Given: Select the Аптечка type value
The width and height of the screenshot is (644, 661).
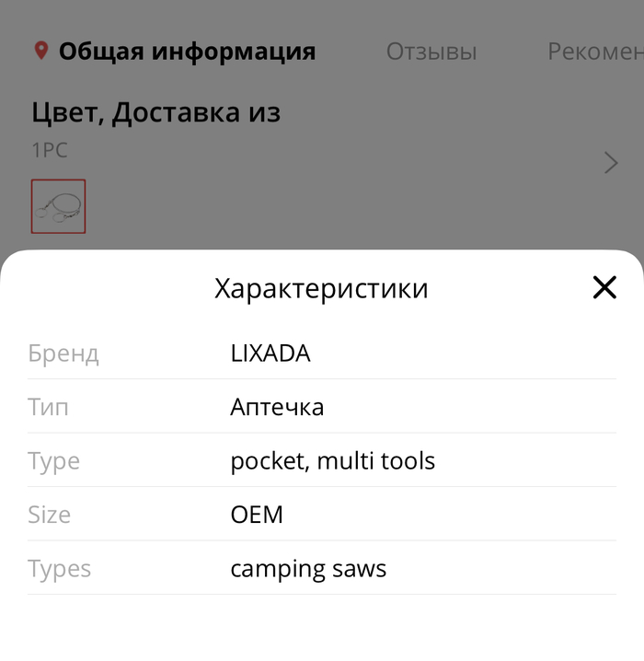Looking at the screenshot, I should point(277,407).
